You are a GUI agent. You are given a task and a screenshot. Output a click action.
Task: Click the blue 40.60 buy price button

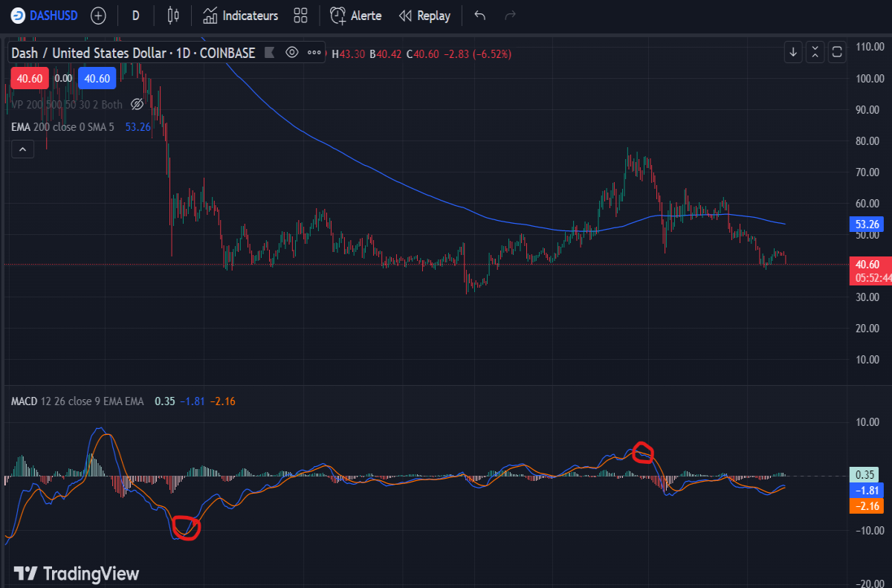pos(97,78)
